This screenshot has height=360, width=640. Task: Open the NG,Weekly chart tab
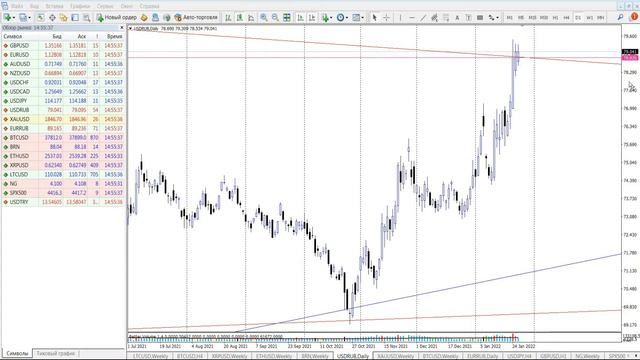(x=587, y=356)
